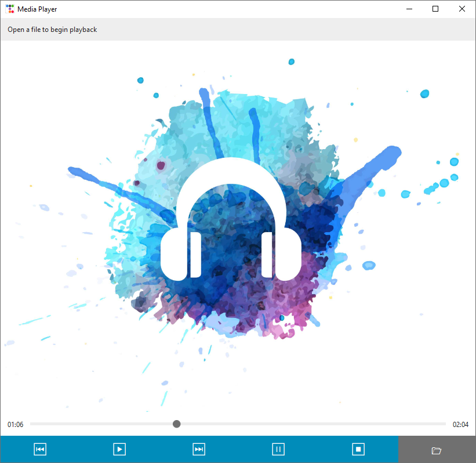Close the Media Player window

(462, 9)
